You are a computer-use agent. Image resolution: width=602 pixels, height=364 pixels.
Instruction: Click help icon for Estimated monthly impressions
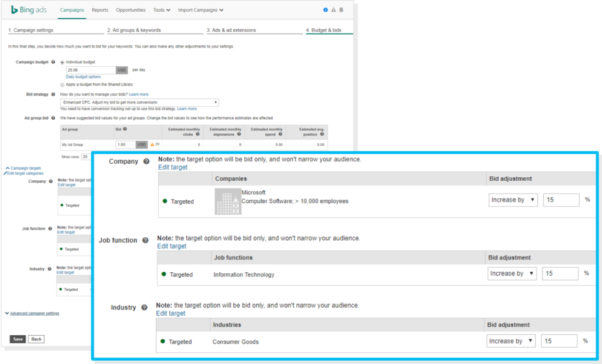tap(239, 134)
